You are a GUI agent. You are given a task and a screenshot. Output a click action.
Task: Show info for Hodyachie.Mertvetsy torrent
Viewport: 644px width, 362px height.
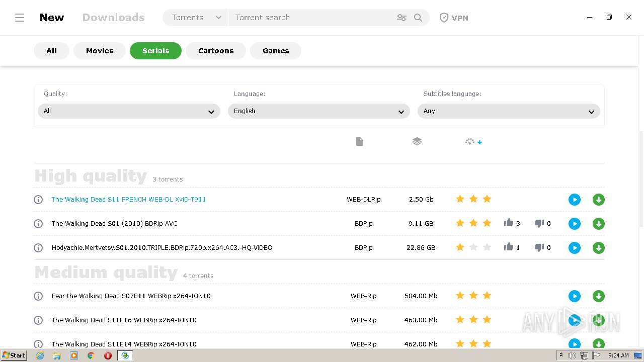[38, 248]
